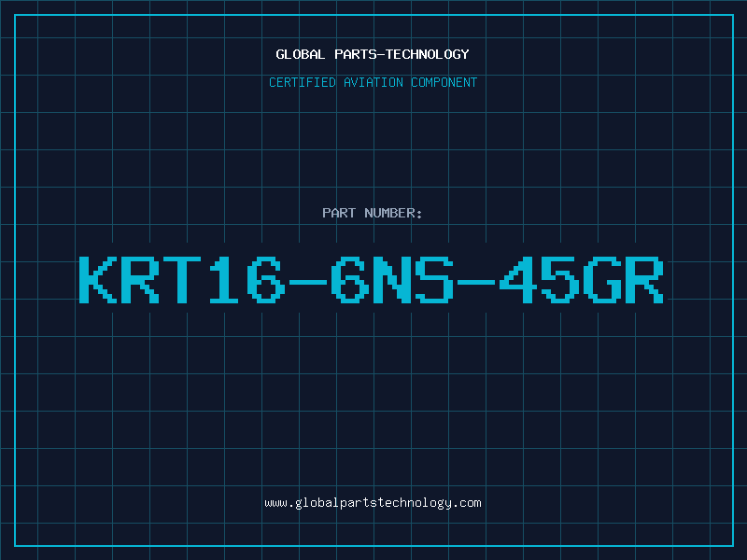This screenshot has height=560, width=747.
Task: Click the PART NUMBER: label
Action: [x=373, y=213]
